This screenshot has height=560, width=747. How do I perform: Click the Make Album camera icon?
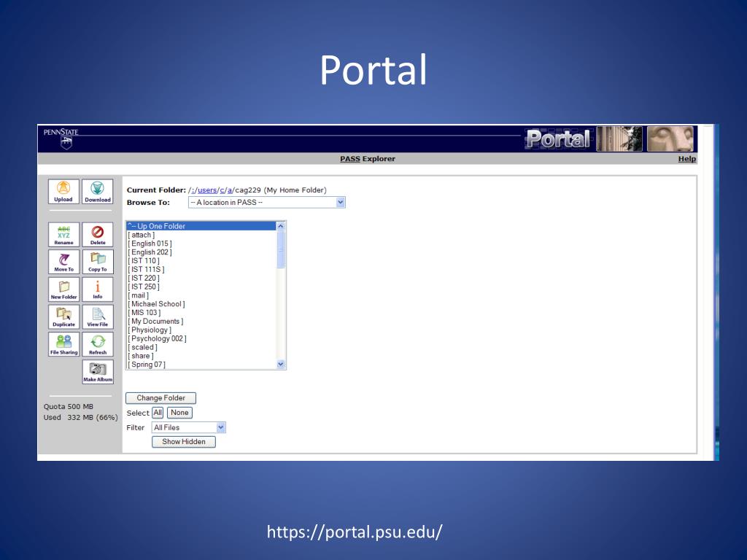98,372
